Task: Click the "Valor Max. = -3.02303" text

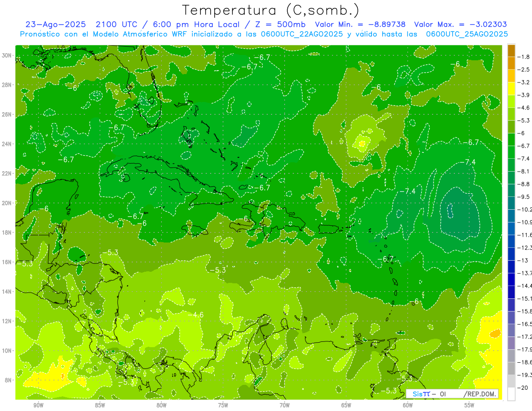Action: click(460, 24)
